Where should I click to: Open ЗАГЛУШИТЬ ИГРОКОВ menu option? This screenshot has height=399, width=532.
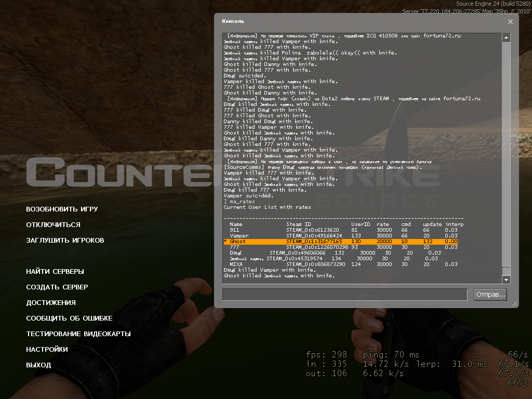pyautogui.click(x=65, y=240)
